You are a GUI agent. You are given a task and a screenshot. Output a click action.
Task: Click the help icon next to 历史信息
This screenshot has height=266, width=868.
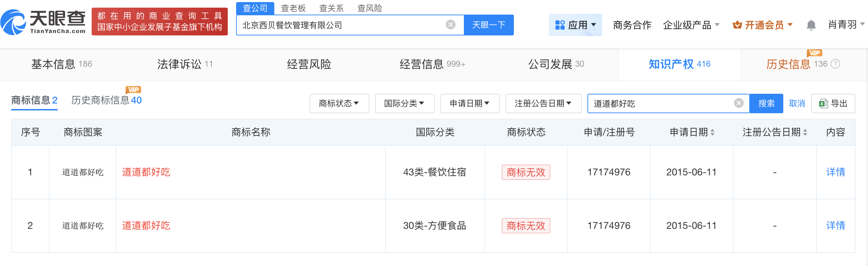click(835, 64)
